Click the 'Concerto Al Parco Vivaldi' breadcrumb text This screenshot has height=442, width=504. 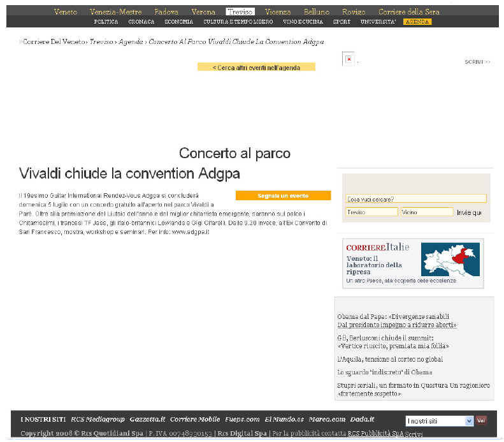tap(236, 42)
